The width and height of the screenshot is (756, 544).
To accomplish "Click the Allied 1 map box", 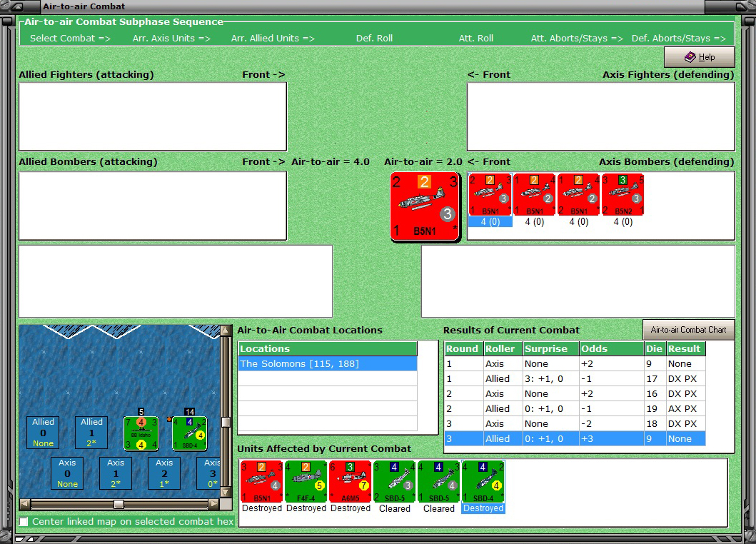I will coord(91,432).
